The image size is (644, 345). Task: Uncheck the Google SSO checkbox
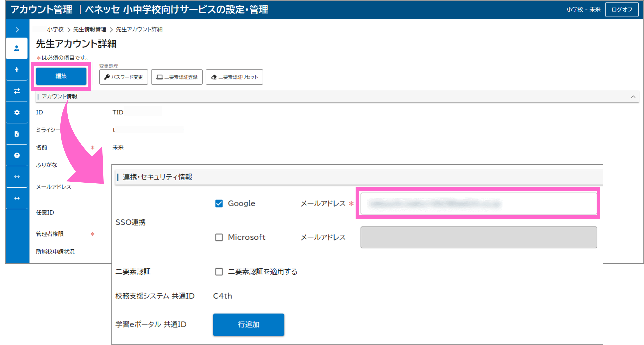click(x=219, y=203)
